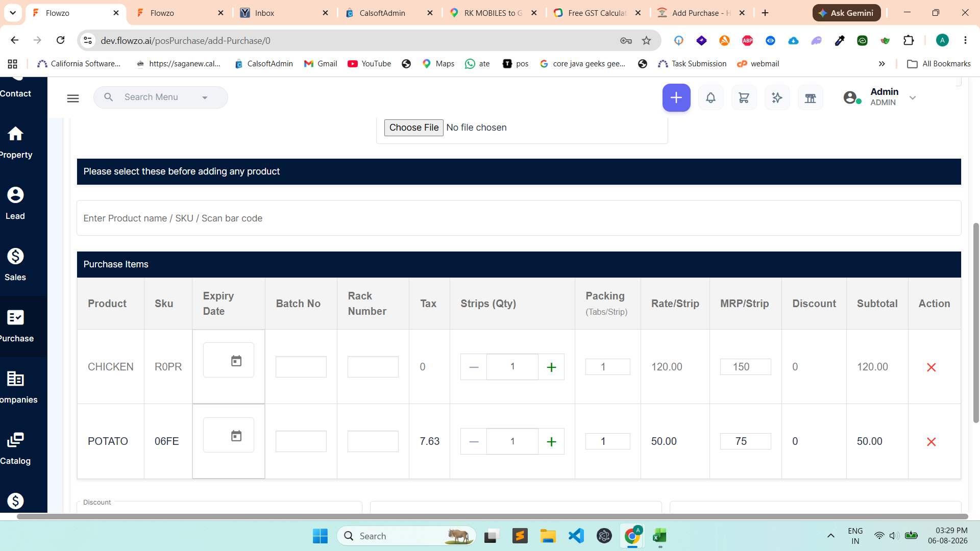The height and width of the screenshot is (551, 980).
Task: Click Rack Number field for CHICKEN
Action: click(373, 367)
